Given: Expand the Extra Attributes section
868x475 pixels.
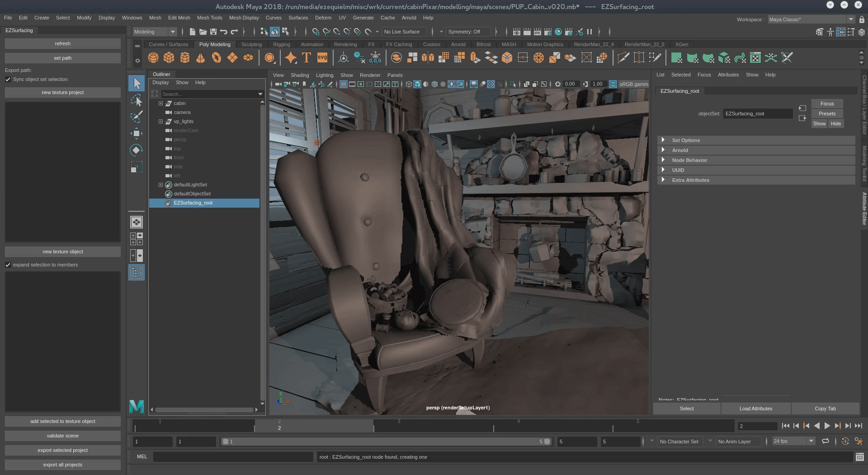Looking at the screenshot, I should tap(663, 180).
